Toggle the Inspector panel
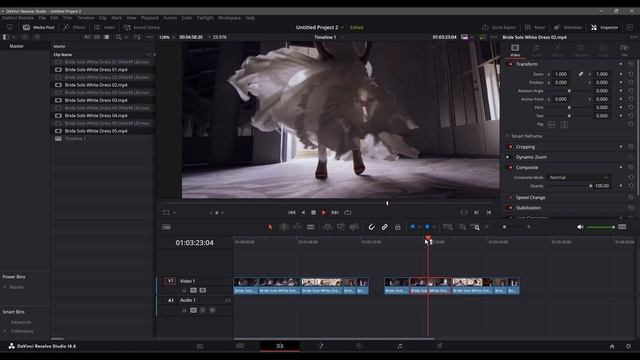Image resolution: width=640 pixels, height=360 pixels. click(604, 27)
